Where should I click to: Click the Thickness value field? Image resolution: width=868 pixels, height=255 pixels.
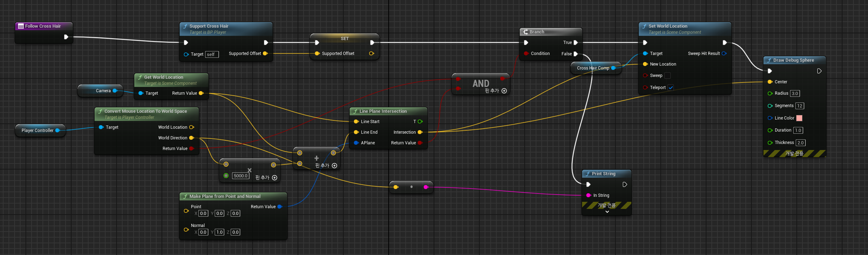801,143
